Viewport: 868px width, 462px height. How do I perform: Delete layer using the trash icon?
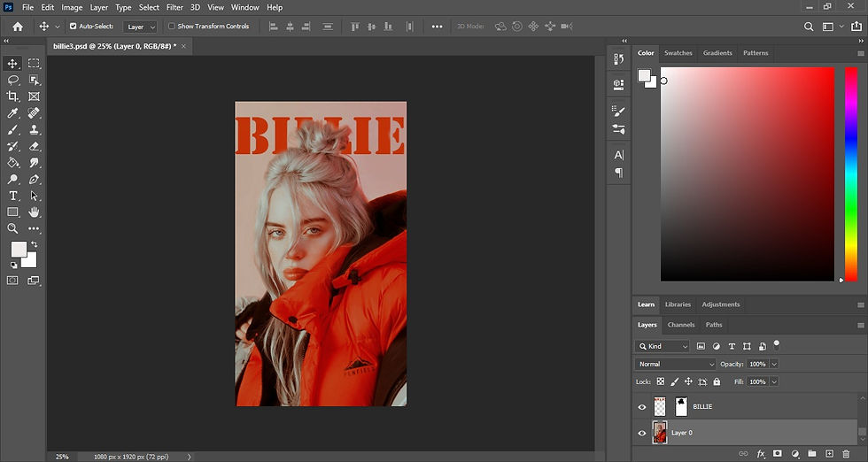pos(846,454)
